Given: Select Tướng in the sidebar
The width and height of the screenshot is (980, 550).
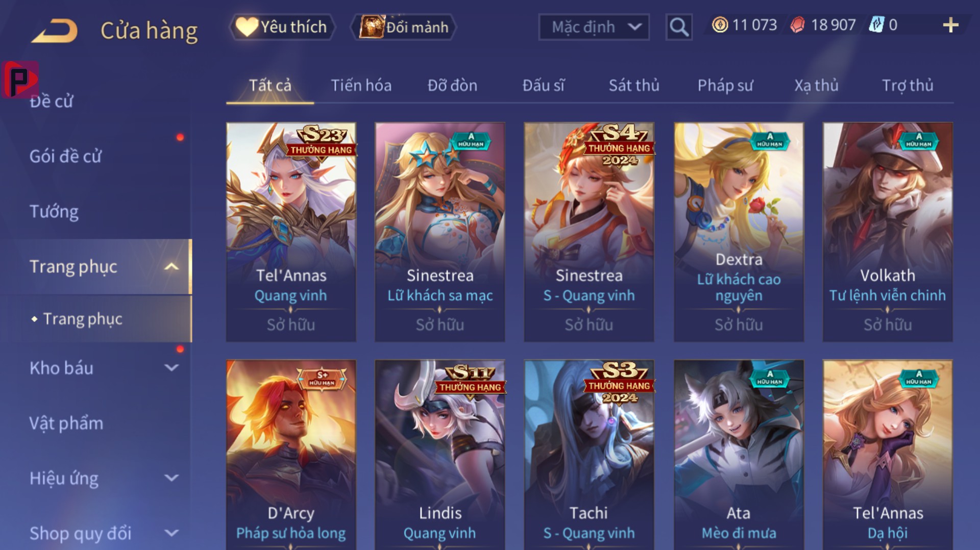Looking at the screenshot, I should click(54, 212).
